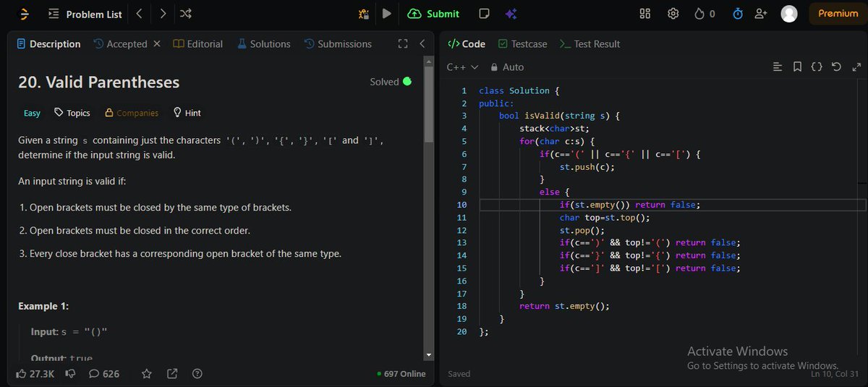The width and height of the screenshot is (868, 387).
Task: Click the Ln 10, Col 31 status
Action: pyautogui.click(x=835, y=373)
